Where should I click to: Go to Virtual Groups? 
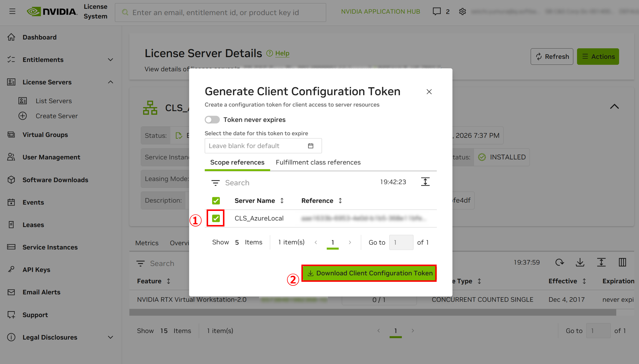[x=45, y=135]
